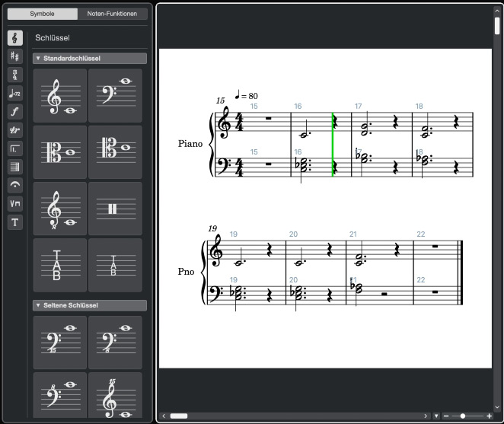Open the tempo markings category icon
This screenshot has height=424, width=504.
(14, 93)
